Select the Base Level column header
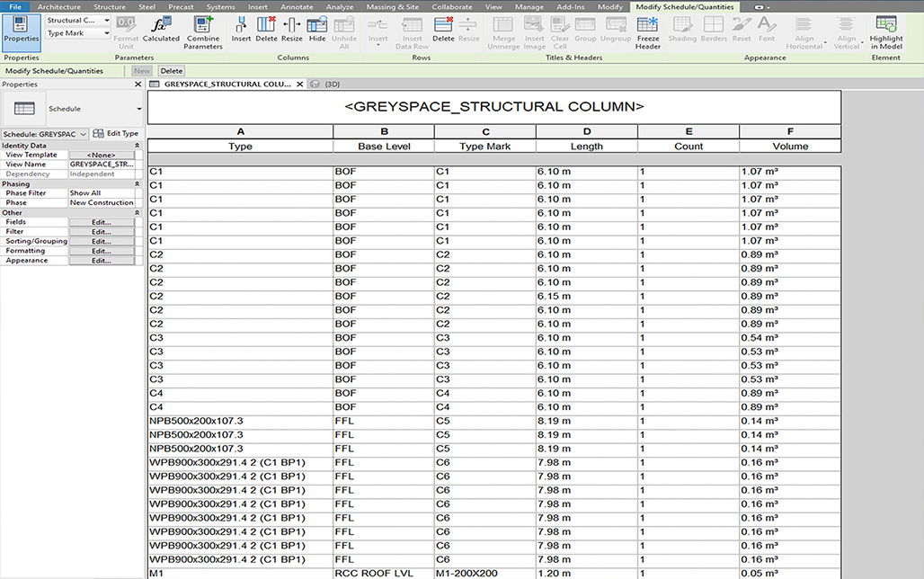This screenshot has height=579, width=924. point(384,147)
